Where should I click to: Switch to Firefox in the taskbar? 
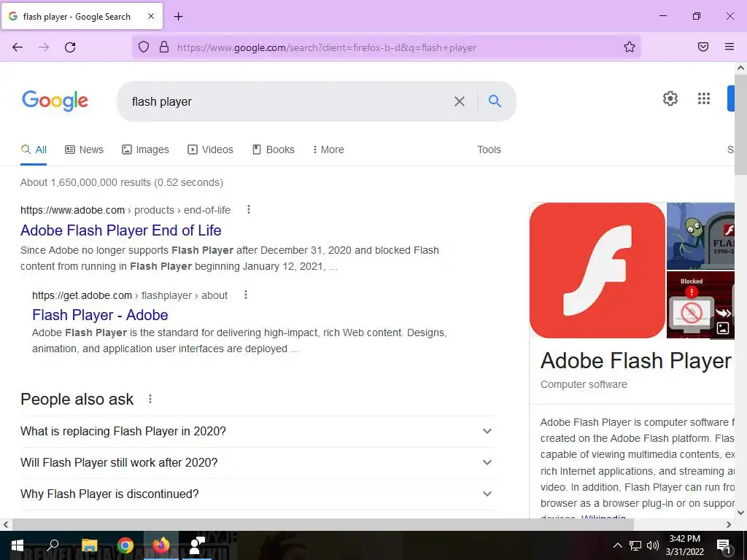161,545
